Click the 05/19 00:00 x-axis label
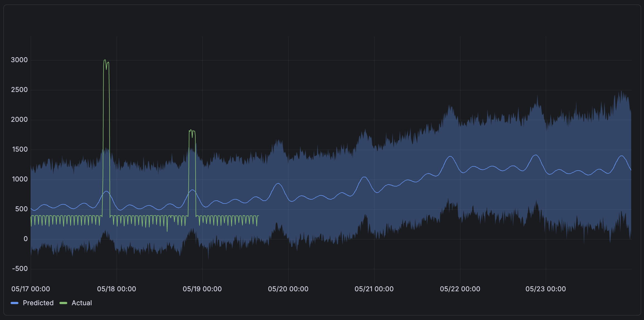This screenshot has width=644, height=320. click(202, 289)
